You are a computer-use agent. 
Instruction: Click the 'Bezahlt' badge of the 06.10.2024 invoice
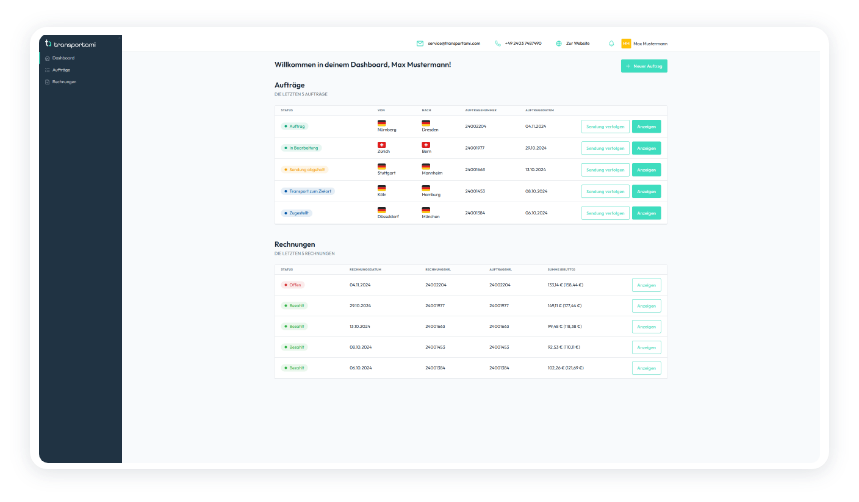pyautogui.click(x=295, y=368)
